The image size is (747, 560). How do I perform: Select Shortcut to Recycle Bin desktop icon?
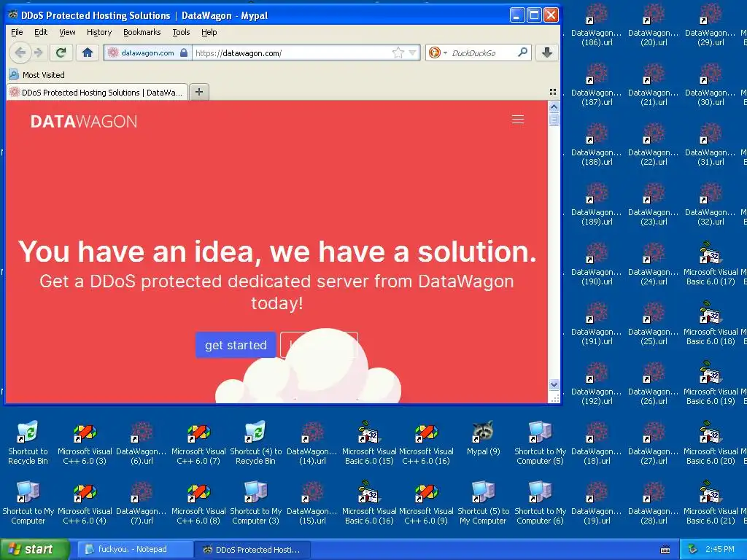point(28,443)
